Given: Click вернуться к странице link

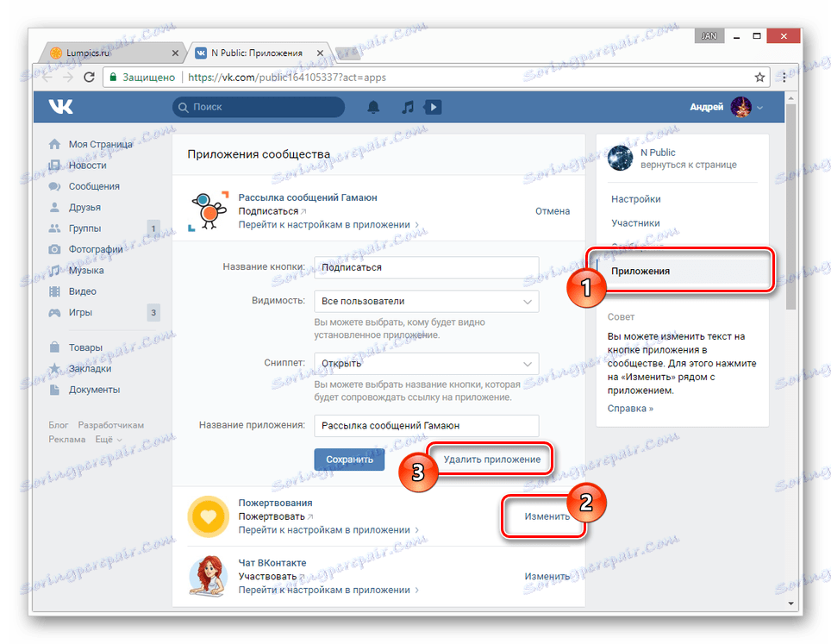Looking at the screenshot, I should (689, 165).
